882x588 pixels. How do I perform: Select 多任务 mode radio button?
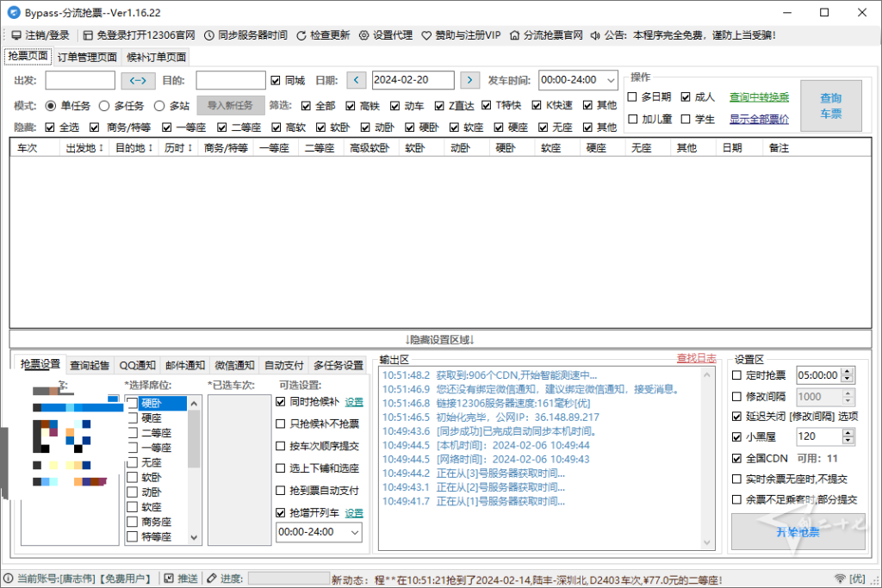[x=104, y=106]
